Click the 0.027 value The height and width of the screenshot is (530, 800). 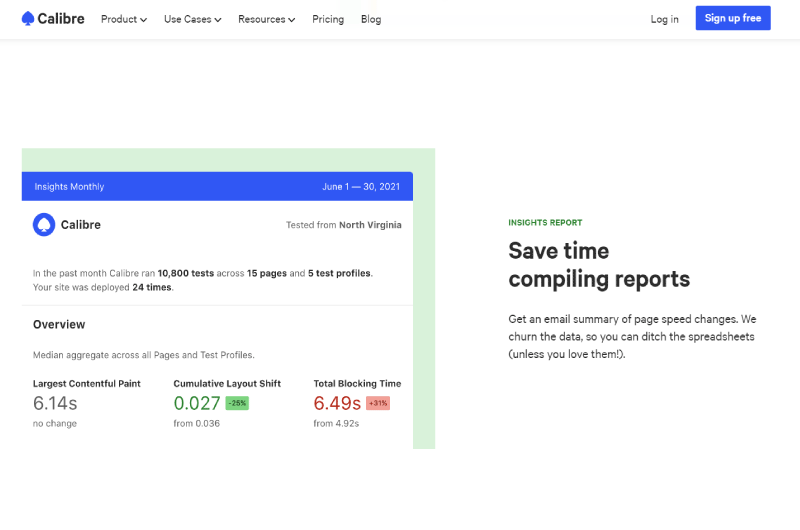(x=197, y=403)
